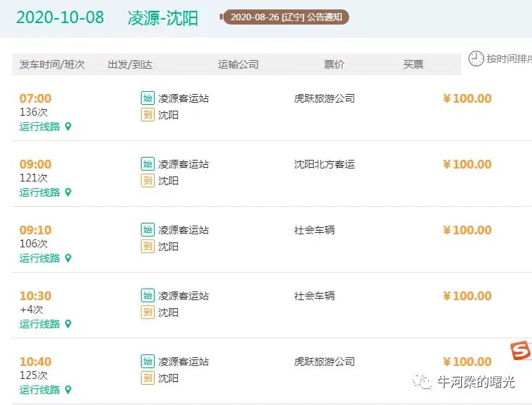The image size is (532, 405).
Task: Click the clock icon for time sorting
Action: (x=476, y=59)
